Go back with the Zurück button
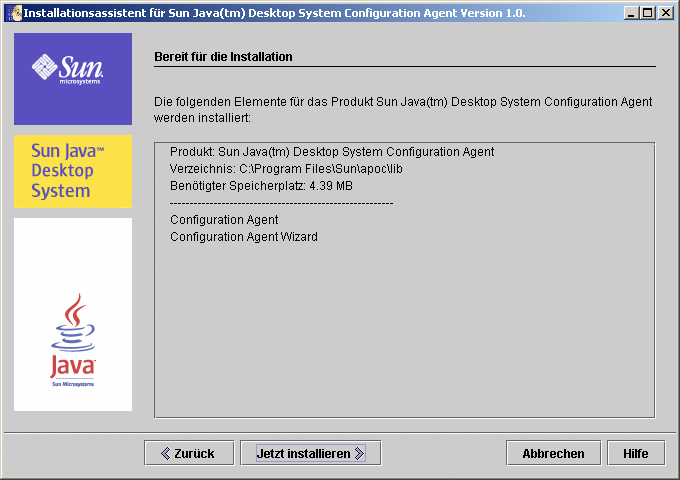 pyautogui.click(x=189, y=453)
